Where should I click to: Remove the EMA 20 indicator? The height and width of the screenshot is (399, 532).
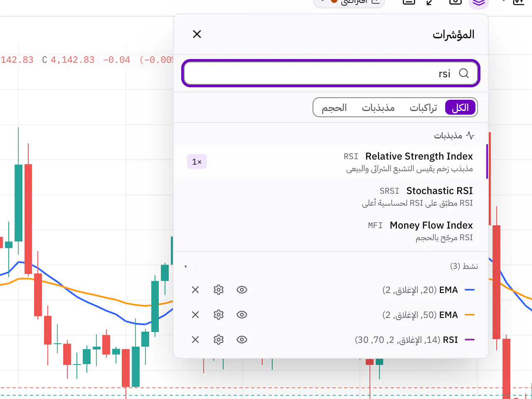(195, 290)
